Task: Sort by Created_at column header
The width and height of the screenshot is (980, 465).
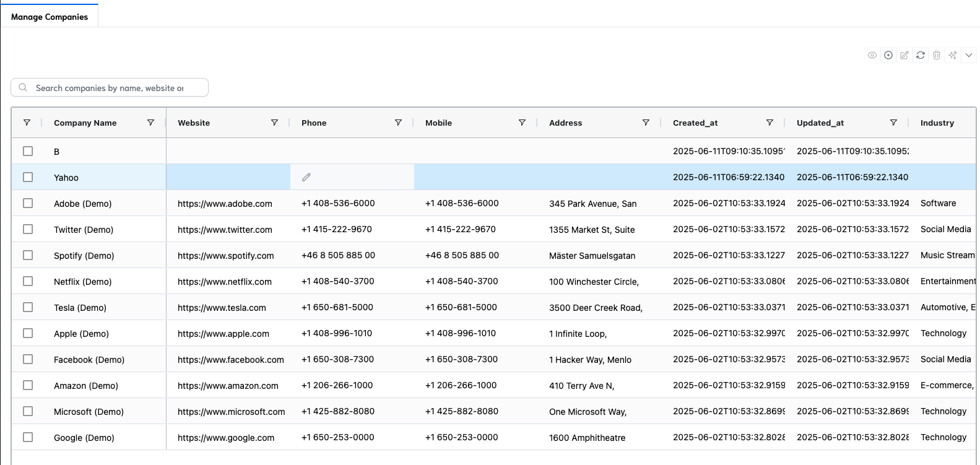Action: 695,123
